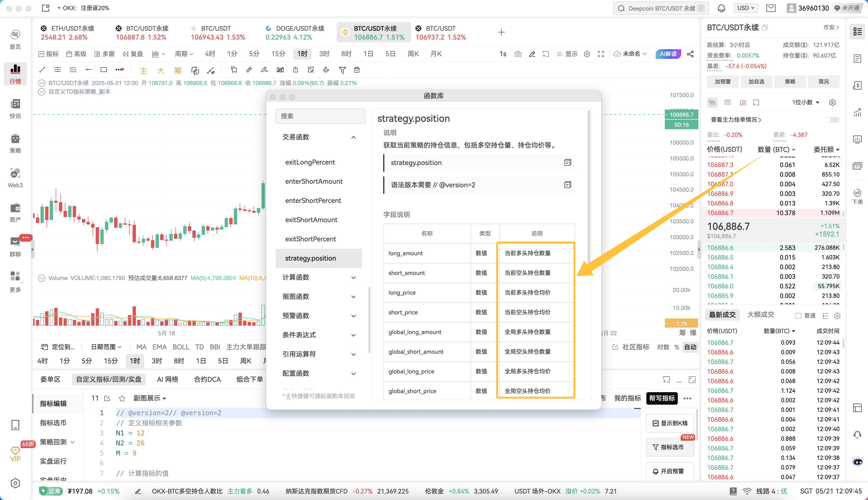Select the 4时 chart interval

210,54
